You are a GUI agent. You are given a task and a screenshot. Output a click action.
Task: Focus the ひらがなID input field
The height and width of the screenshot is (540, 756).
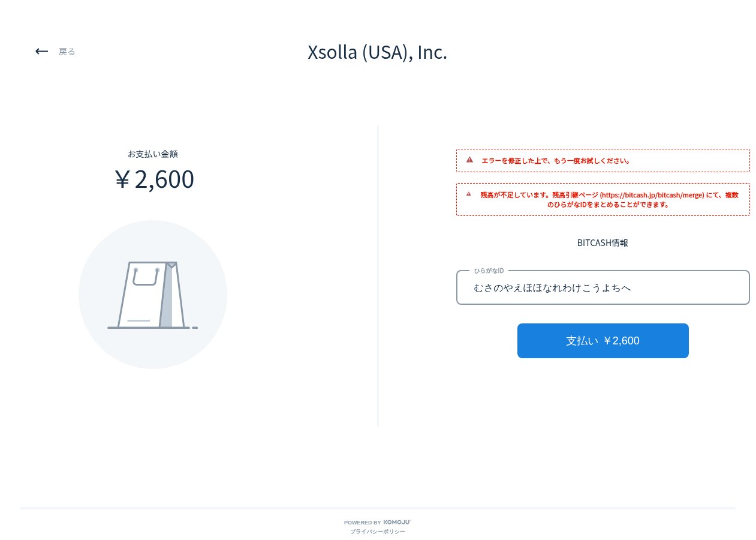tap(603, 288)
